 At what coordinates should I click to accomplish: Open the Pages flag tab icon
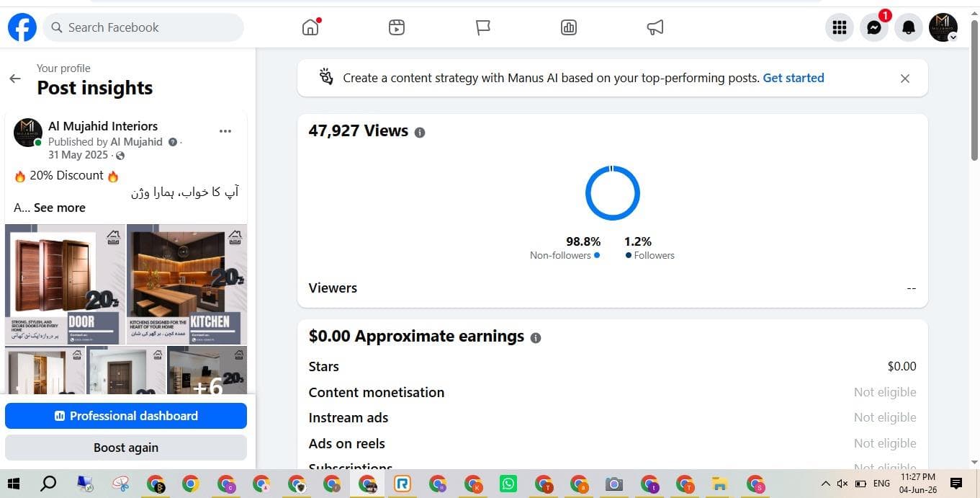coord(483,27)
